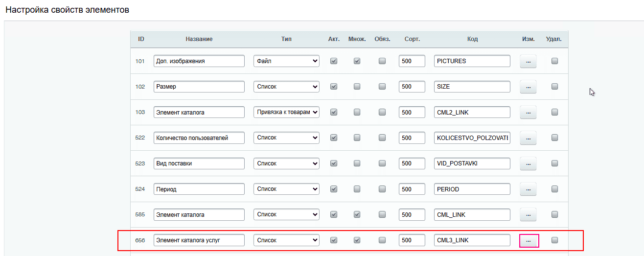This screenshot has width=644, height=256.
Task: Check delete box for Элемент каталога услуг
Action: [554, 240]
